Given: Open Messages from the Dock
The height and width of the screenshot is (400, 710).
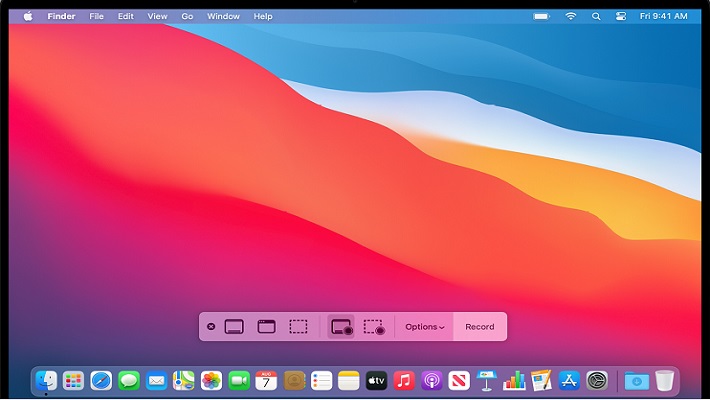Looking at the screenshot, I should pyautogui.click(x=129, y=381).
